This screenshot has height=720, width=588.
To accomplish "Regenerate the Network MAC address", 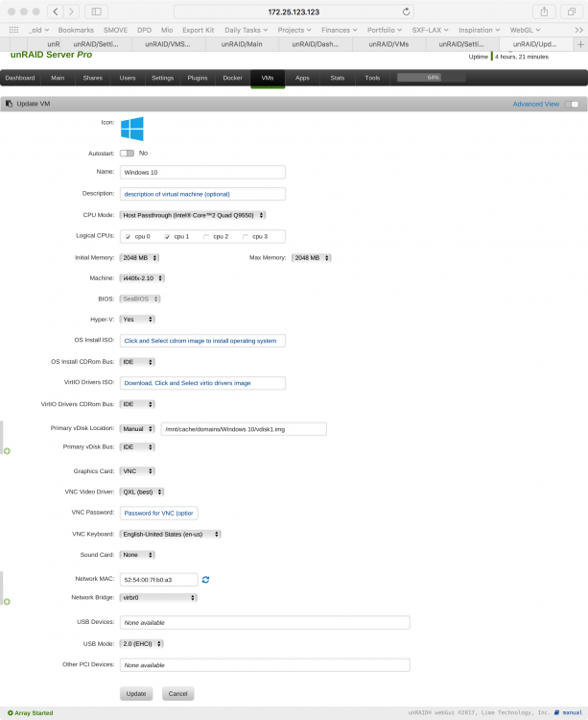I will [x=205, y=580].
